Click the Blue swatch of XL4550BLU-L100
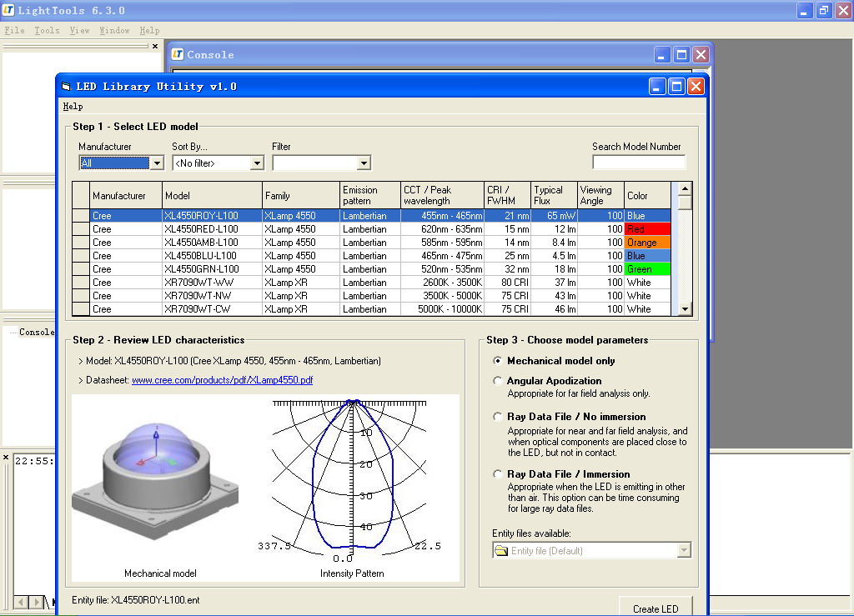The width and height of the screenshot is (854, 616). (x=647, y=256)
